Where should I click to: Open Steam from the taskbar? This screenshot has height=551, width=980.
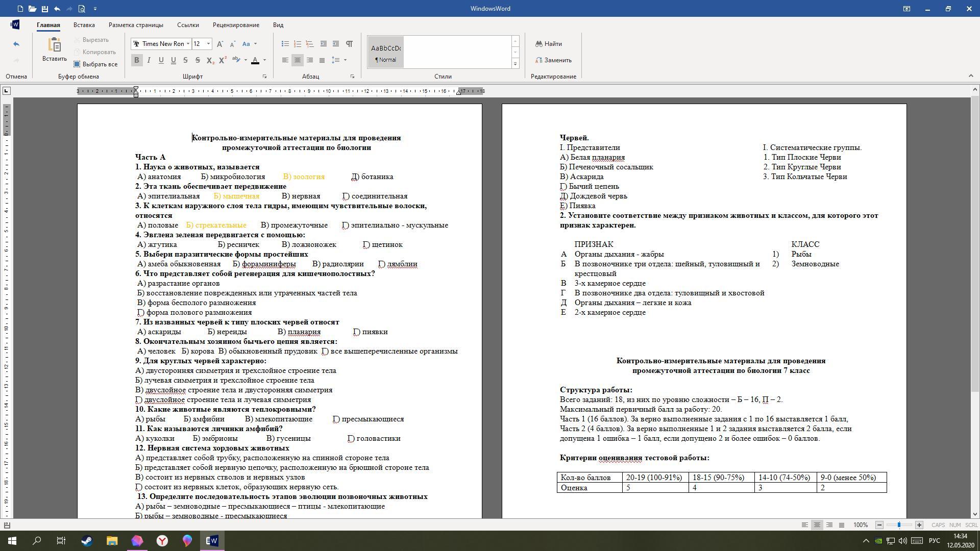click(x=87, y=541)
